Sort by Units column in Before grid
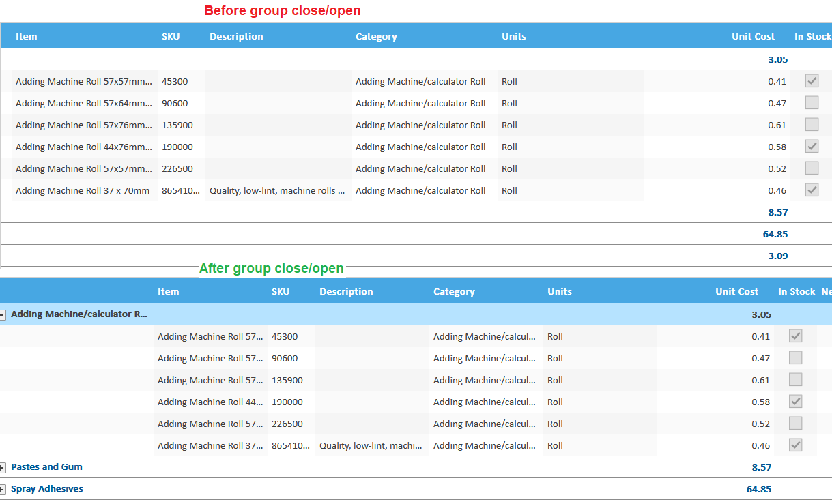Viewport: 832px width, 504px height. click(x=514, y=37)
